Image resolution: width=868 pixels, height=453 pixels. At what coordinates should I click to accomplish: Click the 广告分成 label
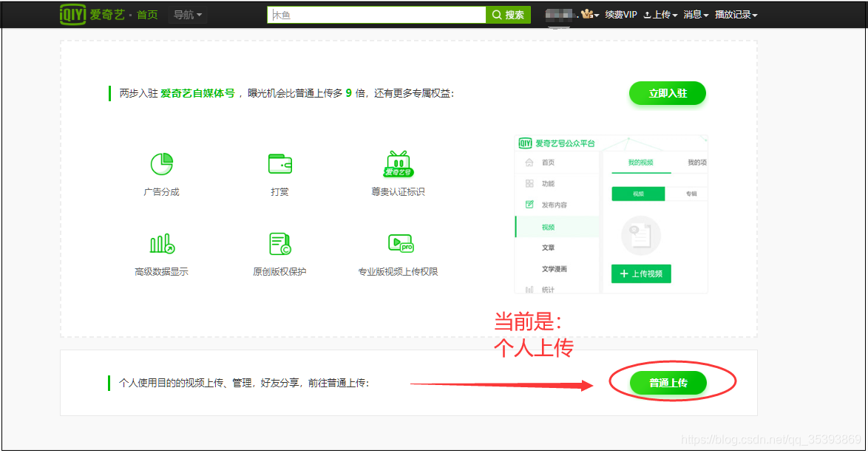coord(162,192)
